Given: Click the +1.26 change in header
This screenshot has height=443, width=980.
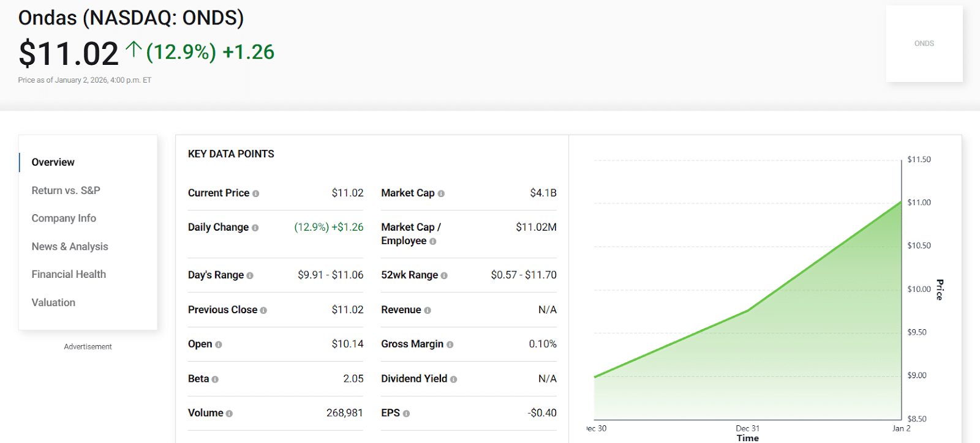Looking at the screenshot, I should pyautogui.click(x=249, y=52).
